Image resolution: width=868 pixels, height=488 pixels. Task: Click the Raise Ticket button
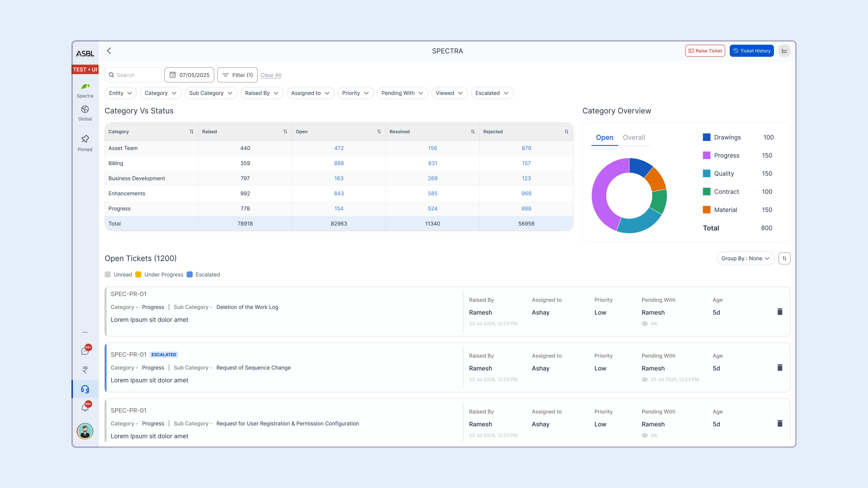pos(705,51)
